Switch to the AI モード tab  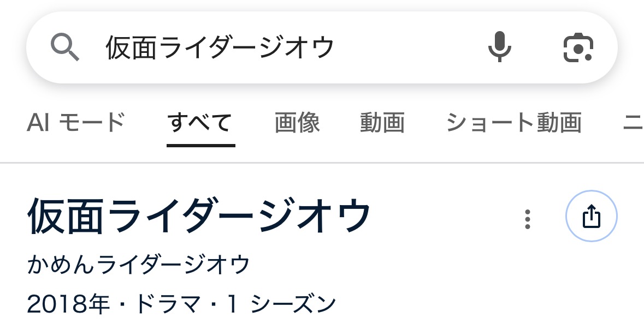tap(76, 123)
